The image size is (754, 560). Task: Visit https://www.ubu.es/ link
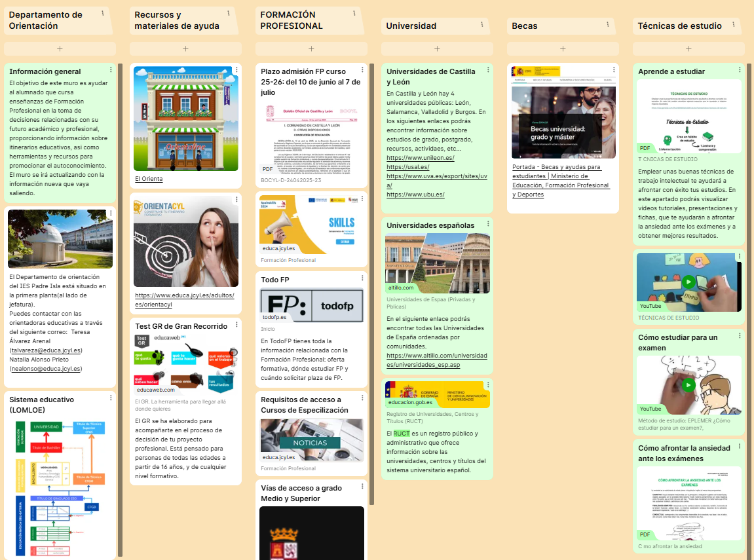(415, 195)
